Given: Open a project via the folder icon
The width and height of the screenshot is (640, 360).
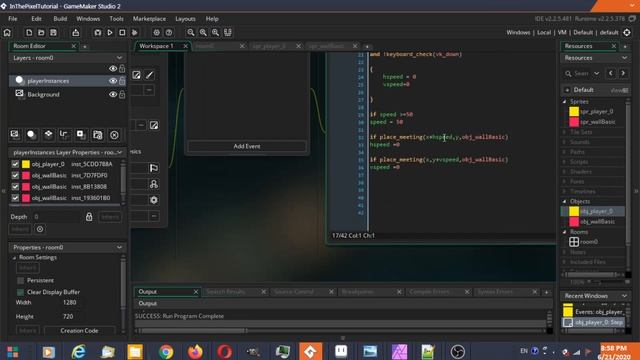Looking at the screenshot, I should coord(41,33).
